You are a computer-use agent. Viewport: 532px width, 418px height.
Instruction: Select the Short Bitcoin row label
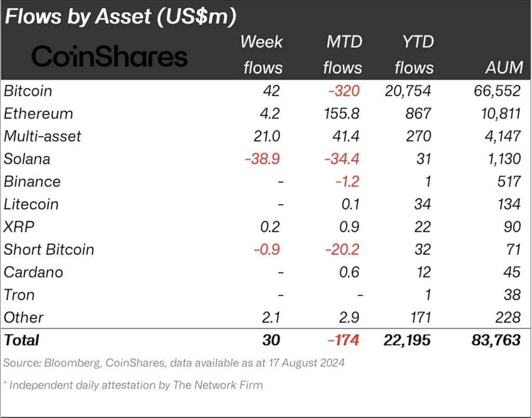[49, 250]
